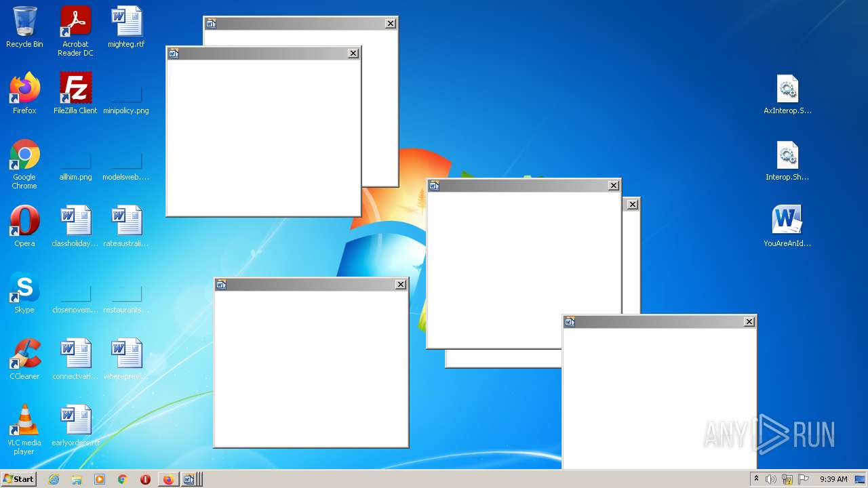Open the CCleaner desktop shortcut
This screenshot has width=868, height=488.
(24, 359)
